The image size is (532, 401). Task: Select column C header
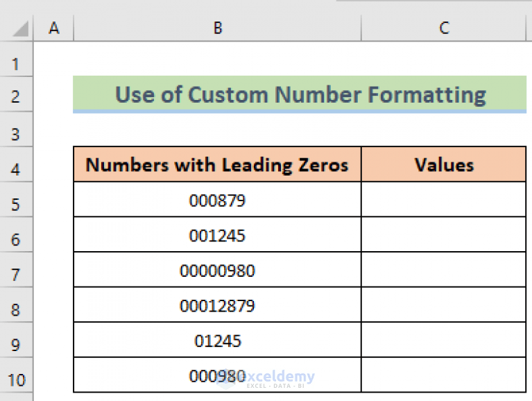444,28
